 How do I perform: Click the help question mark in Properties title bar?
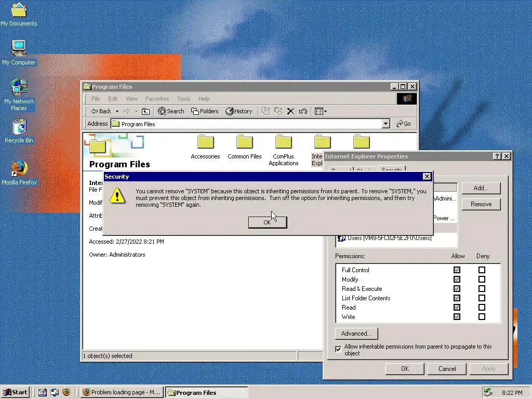(497, 156)
